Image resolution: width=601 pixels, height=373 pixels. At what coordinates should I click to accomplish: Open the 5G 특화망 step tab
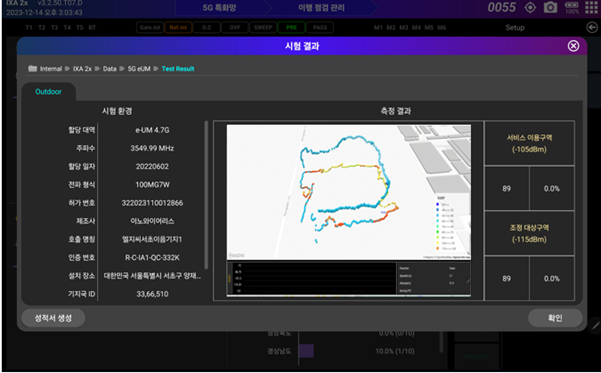(x=219, y=8)
